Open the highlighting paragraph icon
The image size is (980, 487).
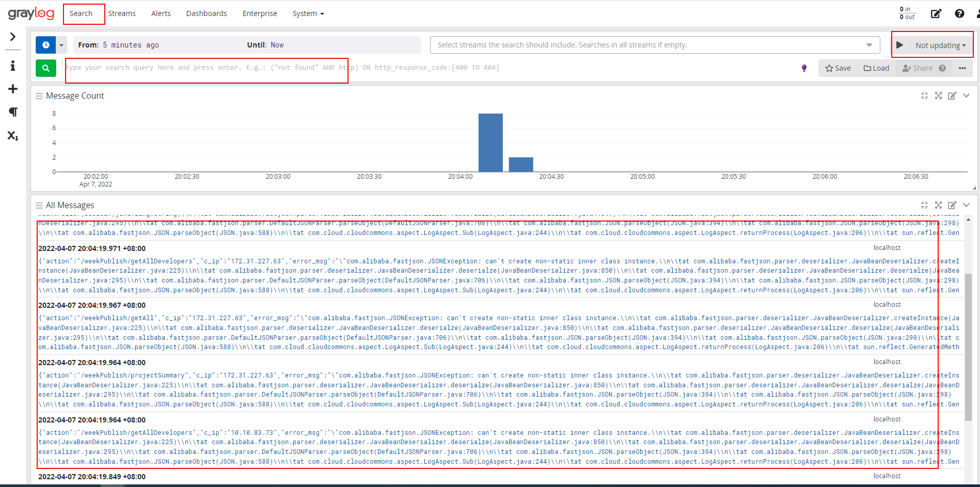click(x=13, y=112)
